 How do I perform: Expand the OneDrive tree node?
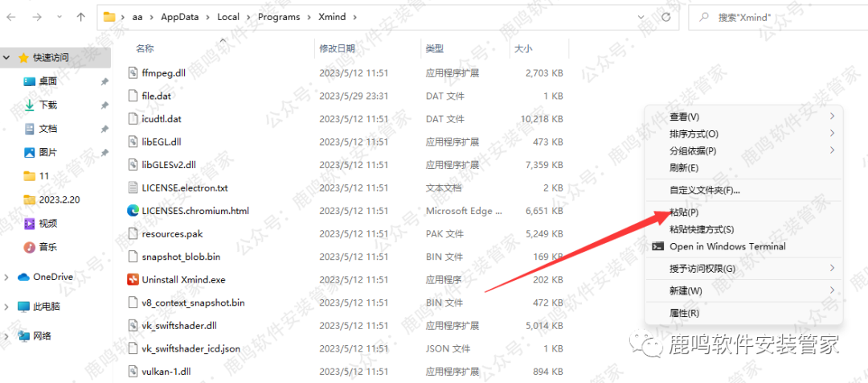coord(7,277)
